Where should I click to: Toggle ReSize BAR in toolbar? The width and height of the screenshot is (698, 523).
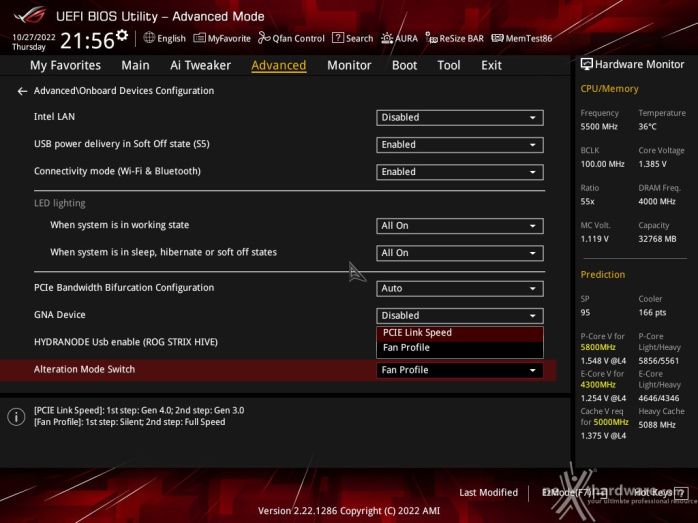pyautogui.click(x=454, y=38)
